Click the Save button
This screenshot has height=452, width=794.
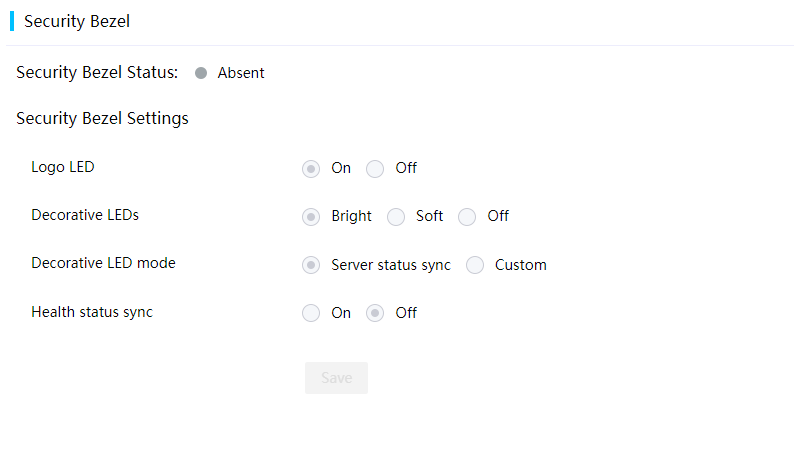point(336,378)
